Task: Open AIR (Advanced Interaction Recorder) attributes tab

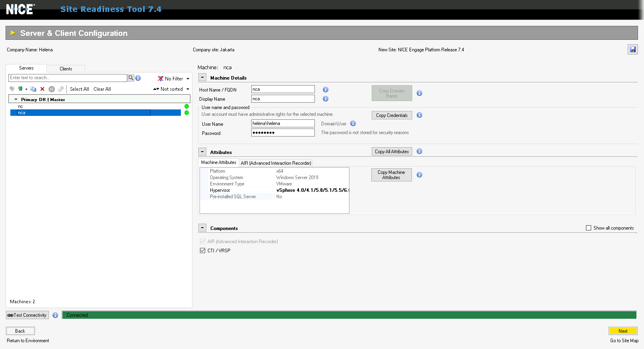Action: 275,163
